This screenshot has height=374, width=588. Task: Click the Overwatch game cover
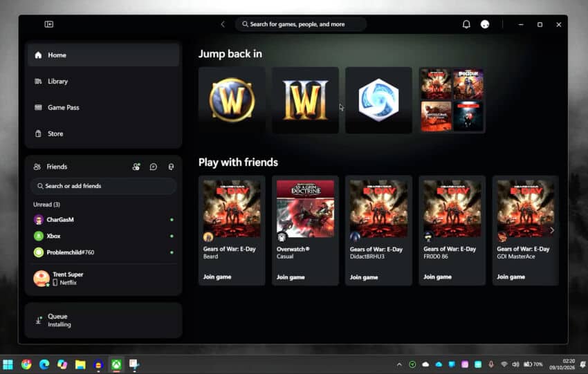(x=305, y=209)
